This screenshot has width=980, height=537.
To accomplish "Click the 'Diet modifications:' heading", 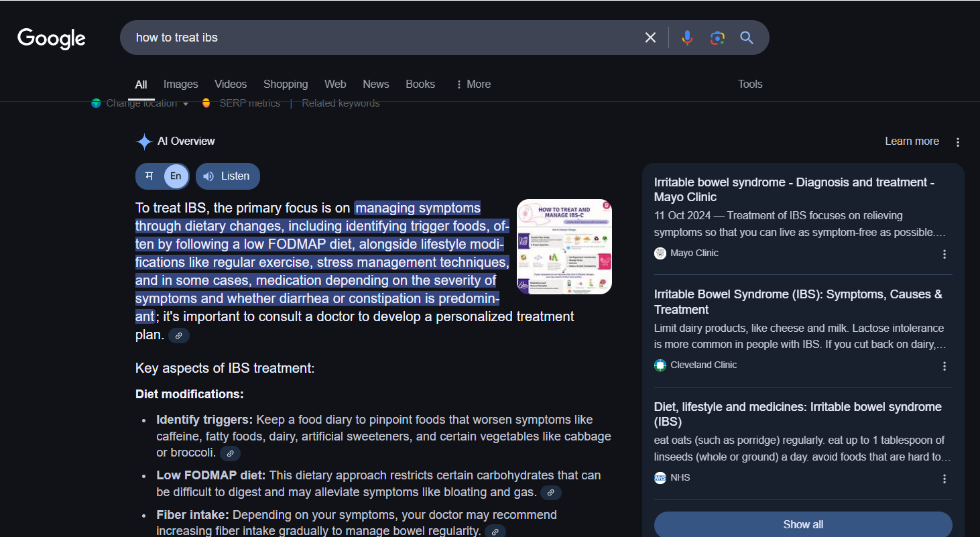I will pyautogui.click(x=190, y=394).
